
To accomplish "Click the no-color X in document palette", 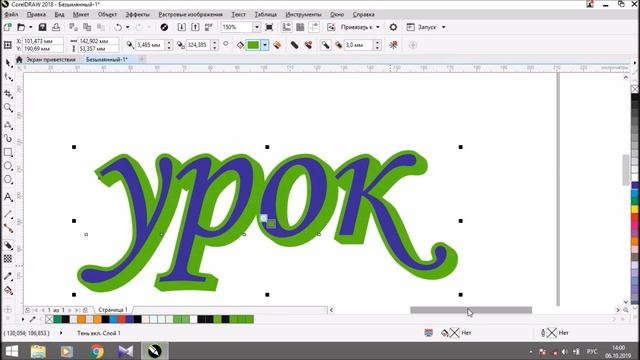I will click(49, 319).
